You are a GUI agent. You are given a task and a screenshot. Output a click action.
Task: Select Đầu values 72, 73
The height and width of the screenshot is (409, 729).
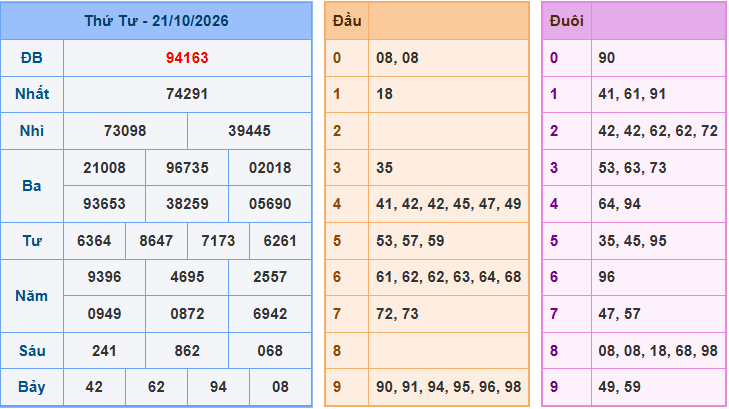point(397,314)
